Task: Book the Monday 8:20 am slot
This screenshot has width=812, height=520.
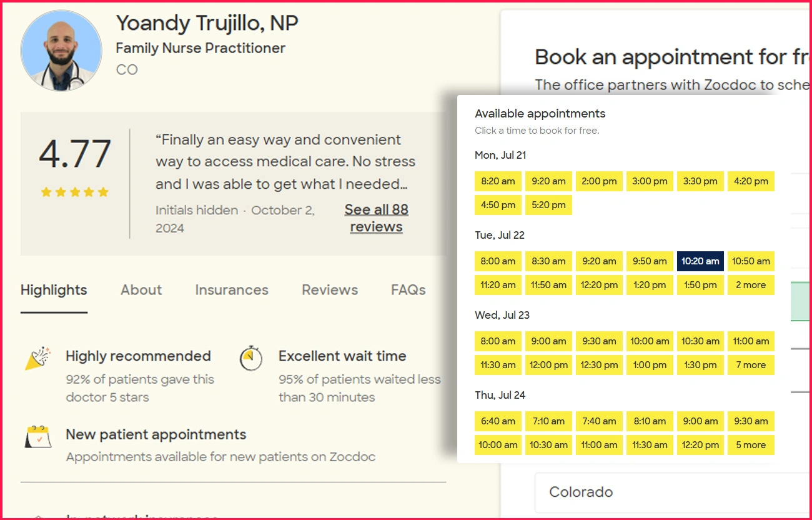Action: tap(498, 181)
